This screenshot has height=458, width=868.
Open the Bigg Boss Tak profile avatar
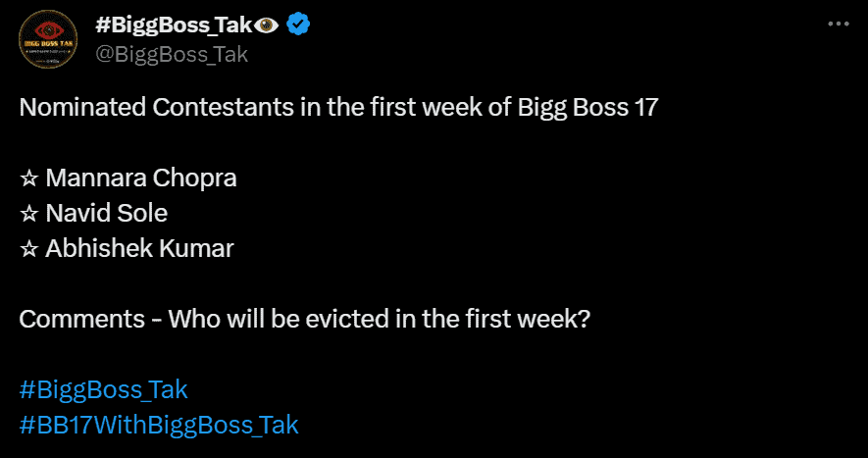coord(46,39)
